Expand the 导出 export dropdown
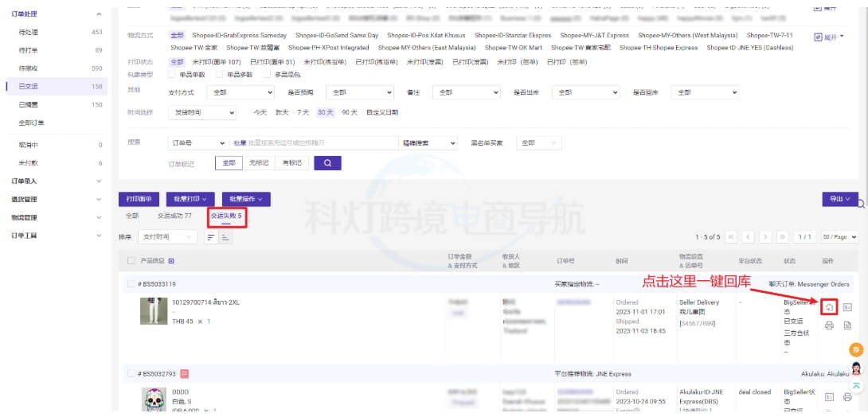This screenshot has height=417, width=868. (840, 199)
